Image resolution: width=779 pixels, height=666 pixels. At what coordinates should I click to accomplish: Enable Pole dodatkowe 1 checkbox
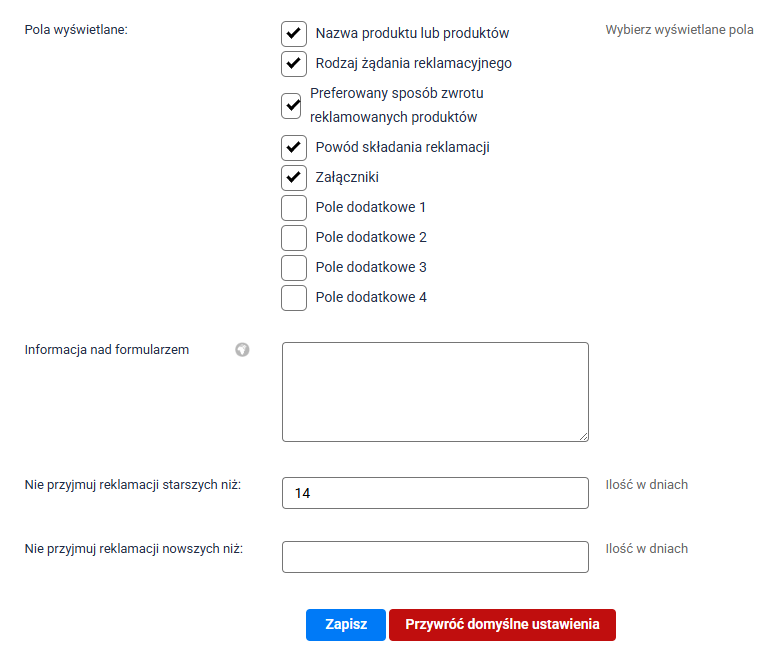pos(294,207)
